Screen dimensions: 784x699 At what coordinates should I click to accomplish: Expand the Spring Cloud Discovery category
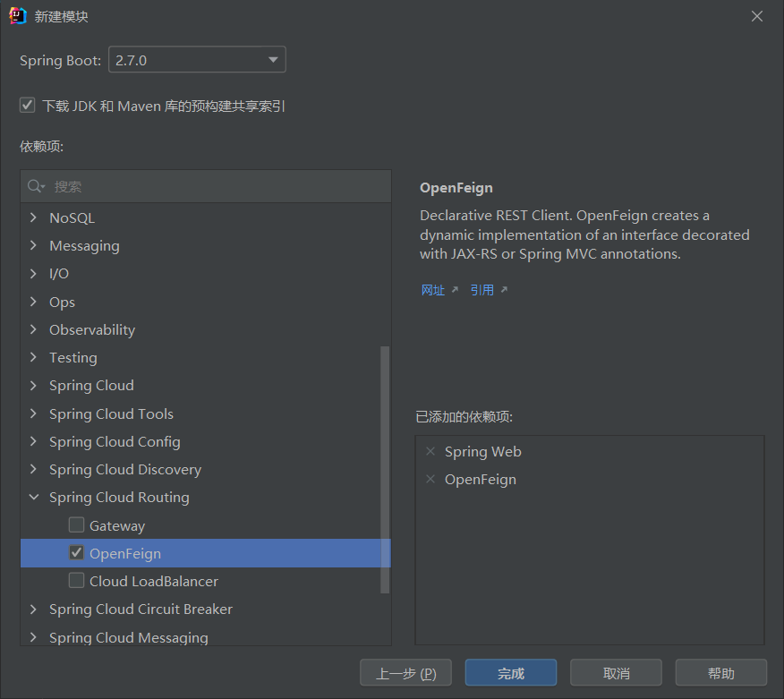tap(33, 469)
